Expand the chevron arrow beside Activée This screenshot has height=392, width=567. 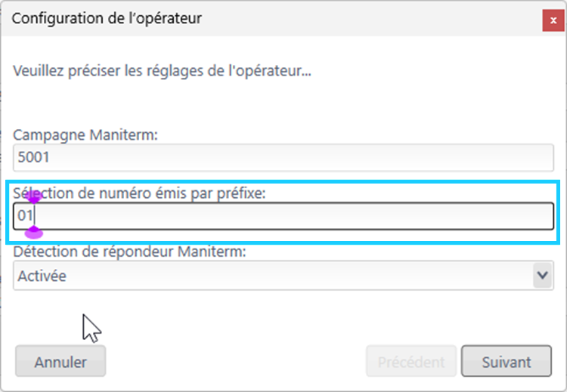coord(542,275)
